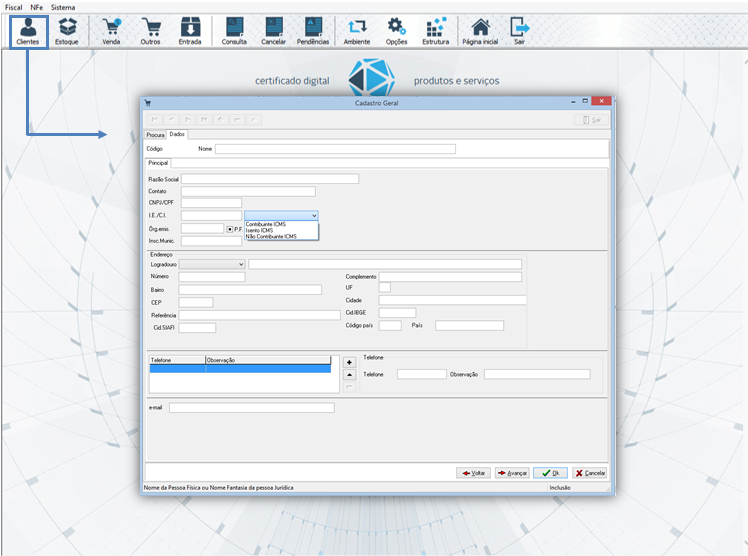
Task: Click the Referência field
Action: coord(259,315)
